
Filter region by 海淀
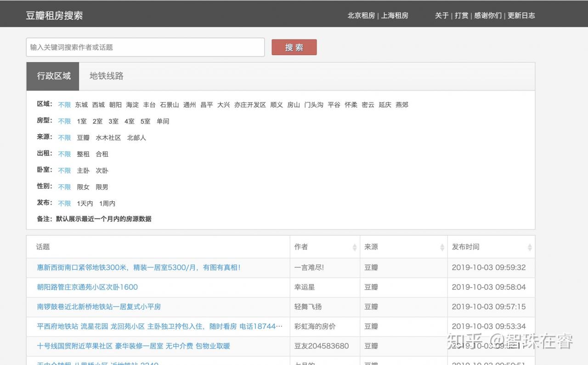coord(132,105)
